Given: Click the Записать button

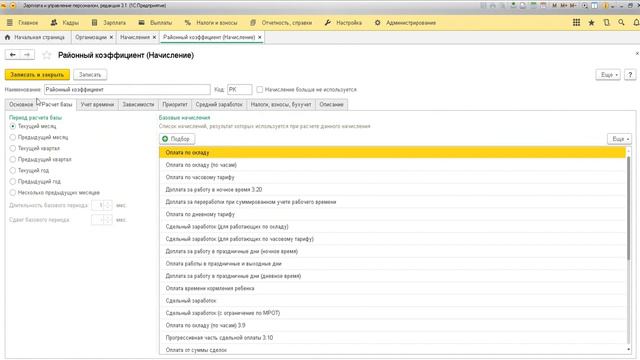Looking at the screenshot, I should [x=90, y=75].
